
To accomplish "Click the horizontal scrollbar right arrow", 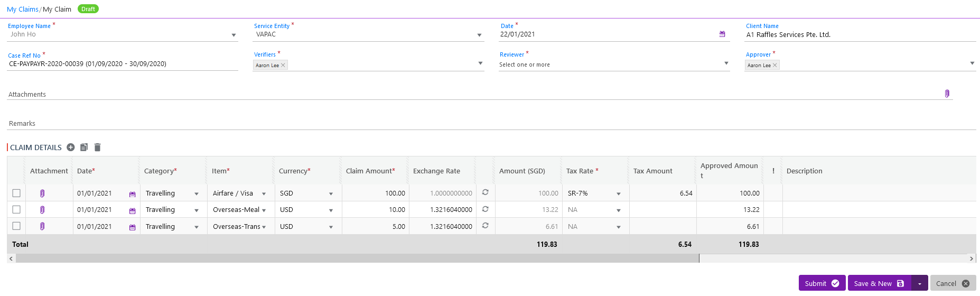I will point(971,258).
